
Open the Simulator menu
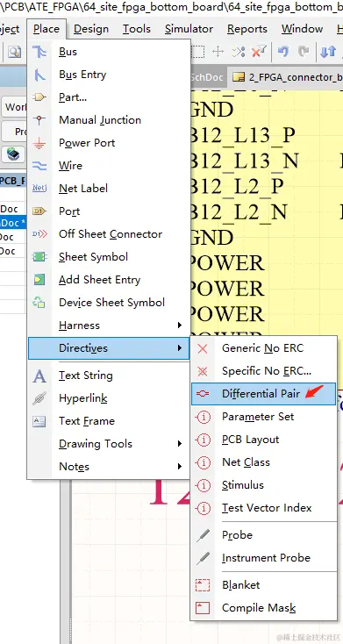pos(189,29)
